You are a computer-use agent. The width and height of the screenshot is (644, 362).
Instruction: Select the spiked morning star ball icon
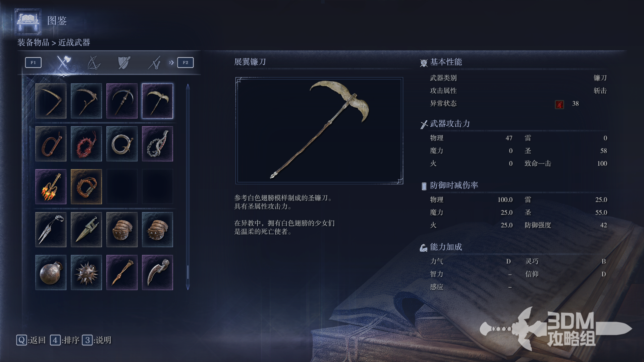point(86,273)
